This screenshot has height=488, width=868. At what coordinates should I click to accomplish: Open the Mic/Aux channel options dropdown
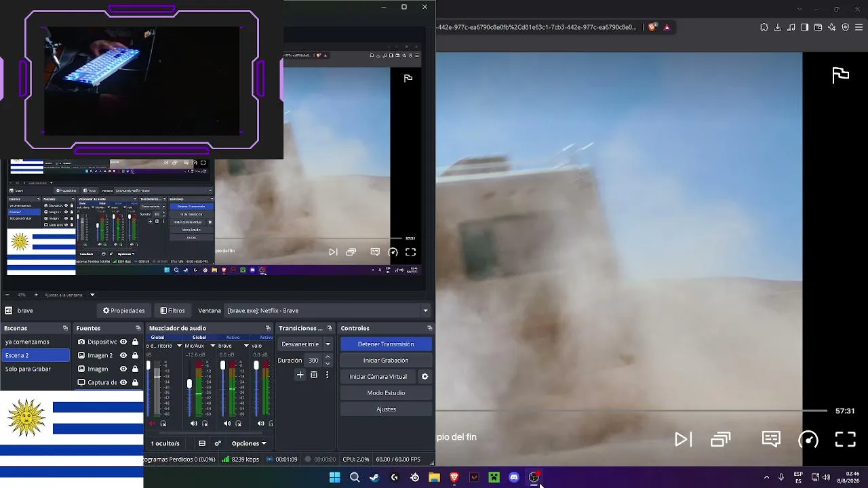212,346
